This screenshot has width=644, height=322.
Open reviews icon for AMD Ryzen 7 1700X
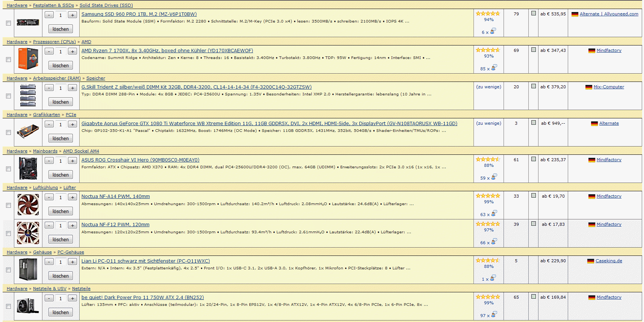494,67
